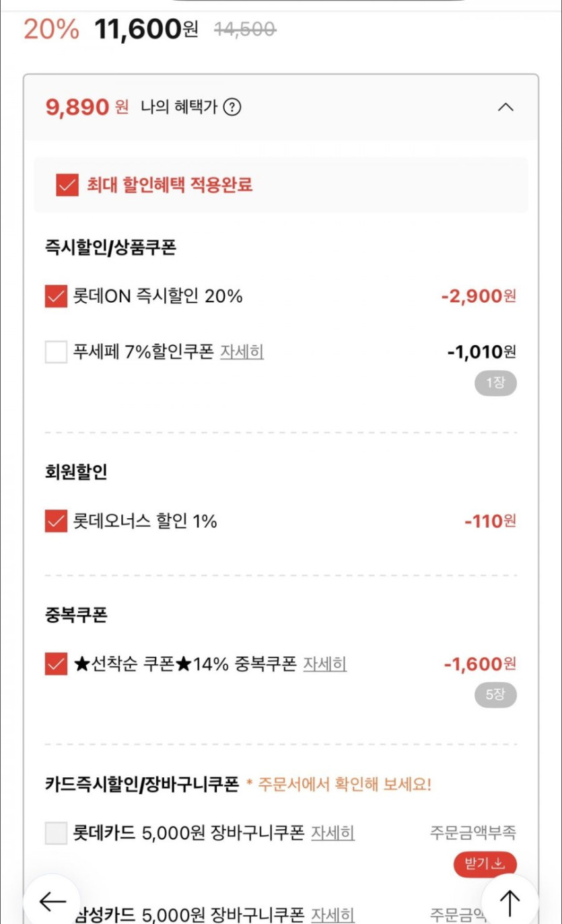Uncheck the 14% 중복쿠폰 checkbox

pos(56,664)
